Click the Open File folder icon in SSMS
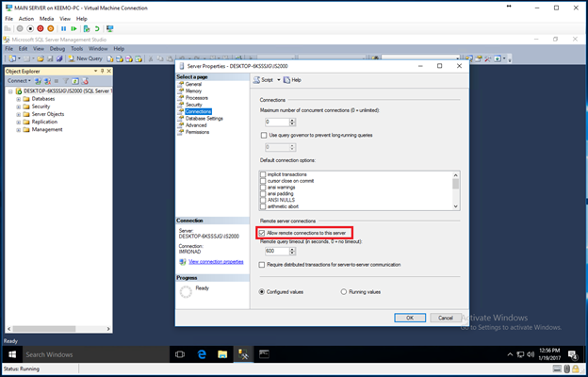 pyautogui.click(x=41, y=58)
